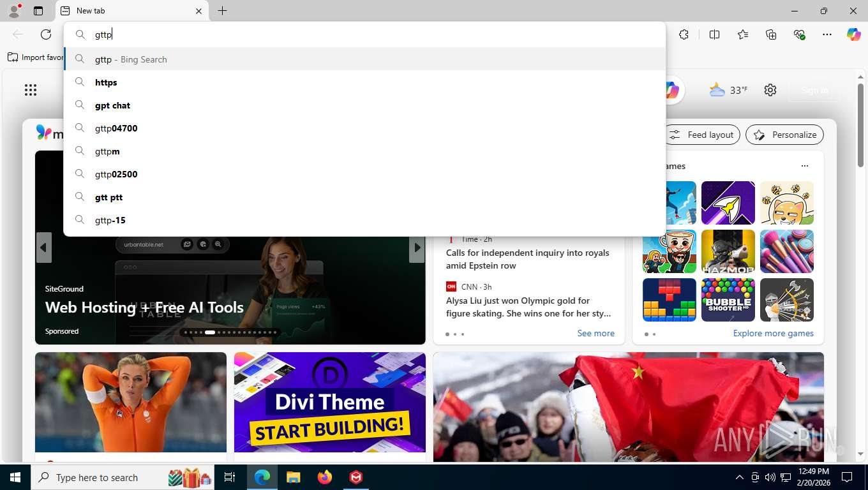This screenshot has height=490, width=868.
Task: Open a new tab with plus button
Action: coord(222,11)
